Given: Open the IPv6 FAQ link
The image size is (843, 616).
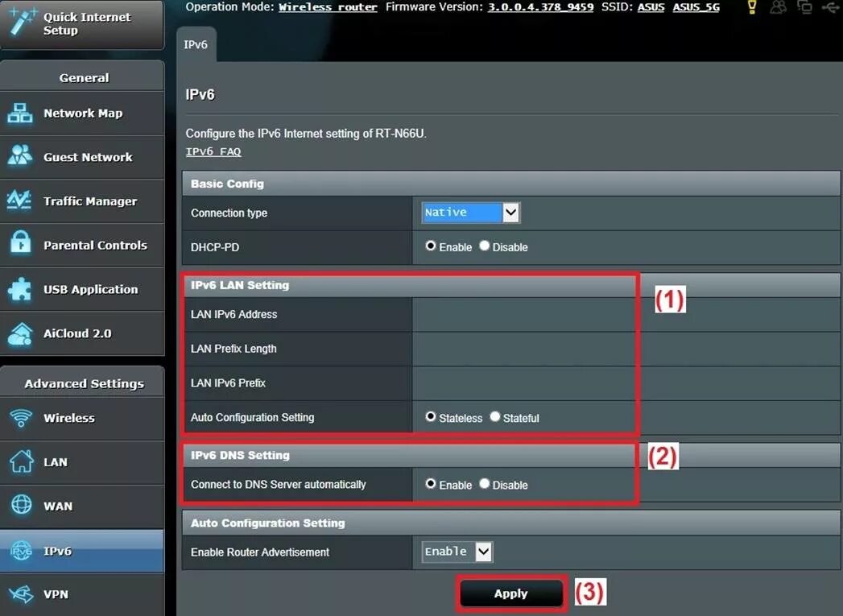Looking at the screenshot, I should [x=213, y=151].
